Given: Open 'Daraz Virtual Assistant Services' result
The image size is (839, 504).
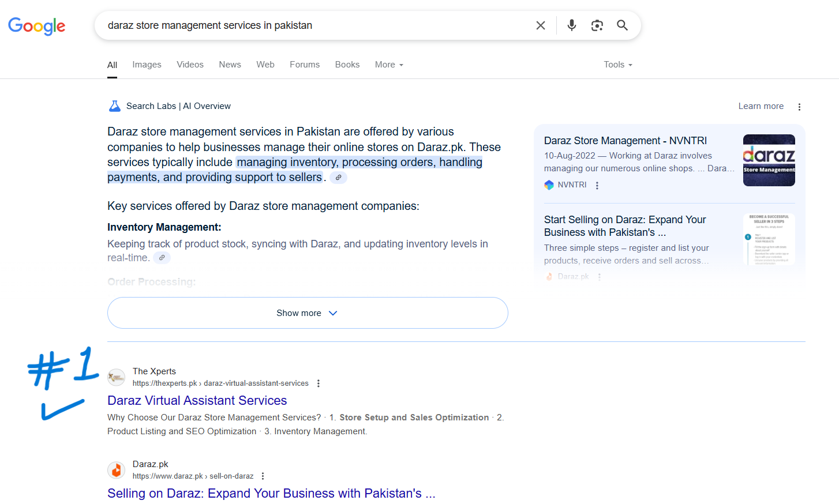Looking at the screenshot, I should coord(197,401).
